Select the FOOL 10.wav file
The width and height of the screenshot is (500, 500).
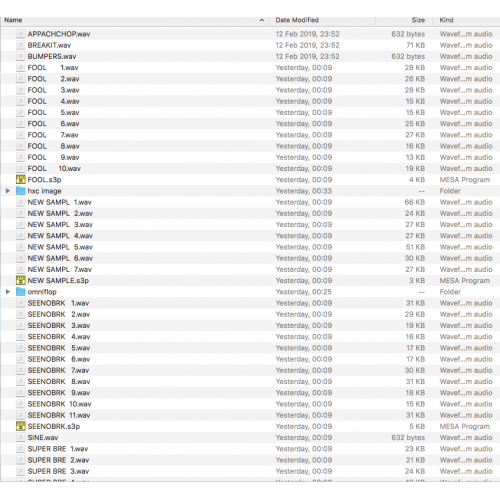pos(250,168)
